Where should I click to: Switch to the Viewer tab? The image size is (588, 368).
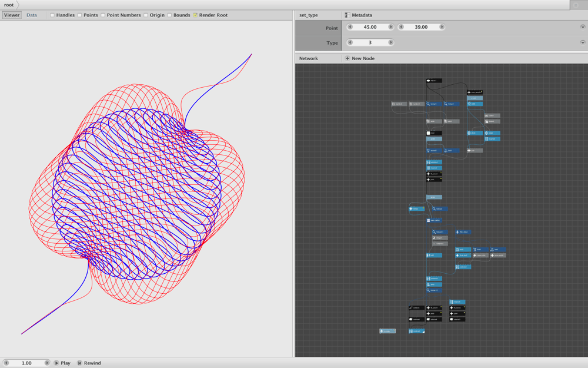(12, 15)
